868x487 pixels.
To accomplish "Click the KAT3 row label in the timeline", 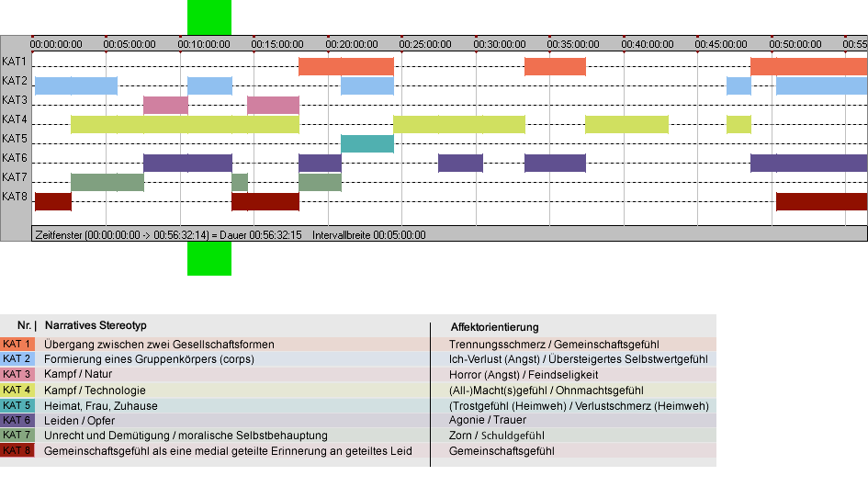I will coord(15,100).
